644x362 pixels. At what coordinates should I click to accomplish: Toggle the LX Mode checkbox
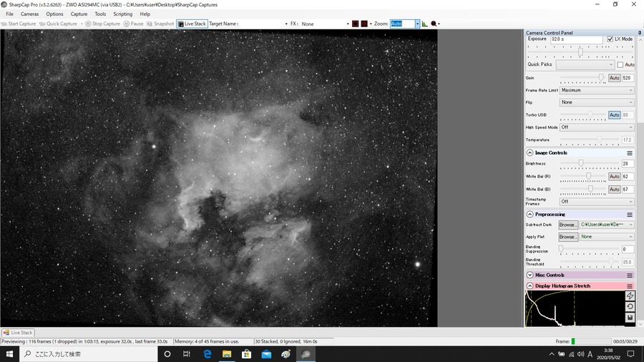(610, 39)
